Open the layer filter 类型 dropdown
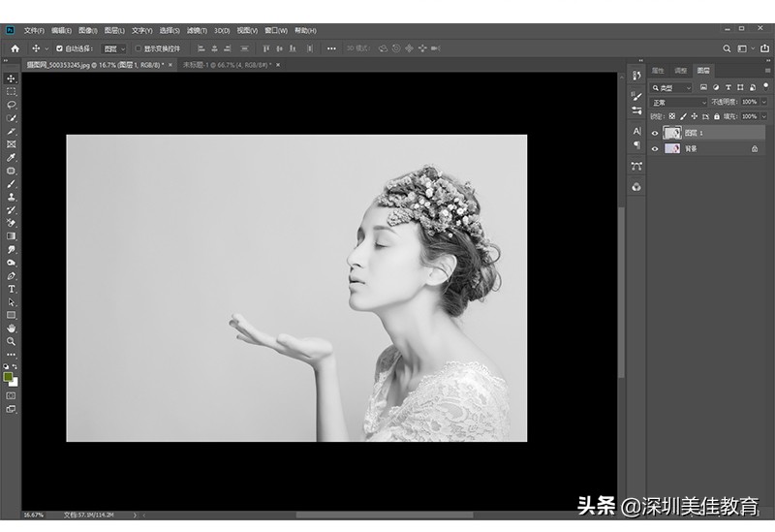The width and height of the screenshot is (775, 532). click(670, 88)
